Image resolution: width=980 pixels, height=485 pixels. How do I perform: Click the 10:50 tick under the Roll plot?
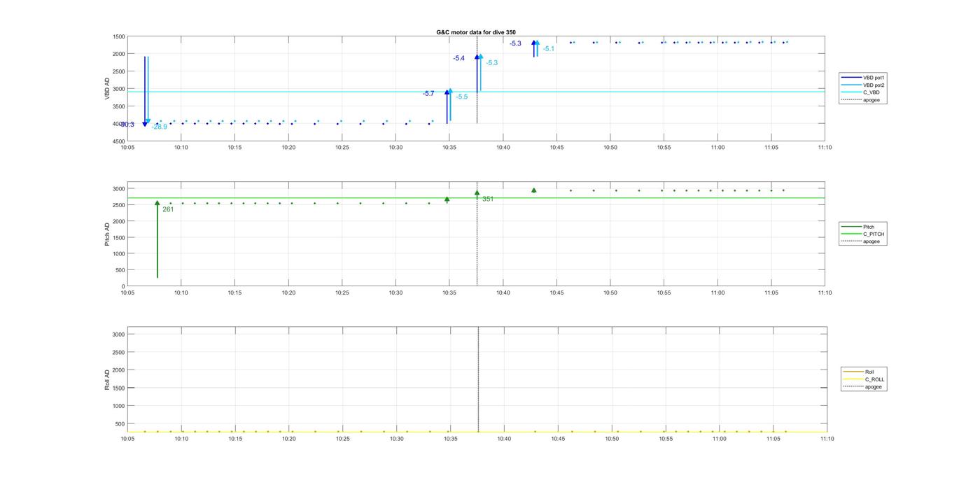click(612, 439)
